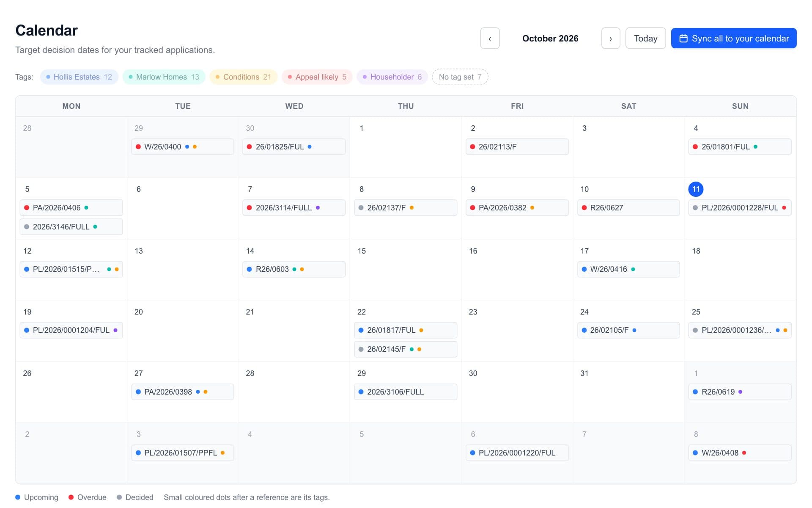This screenshot has width=812, height=508.
Task: Open application 26/02113/F
Action: pyautogui.click(x=517, y=147)
